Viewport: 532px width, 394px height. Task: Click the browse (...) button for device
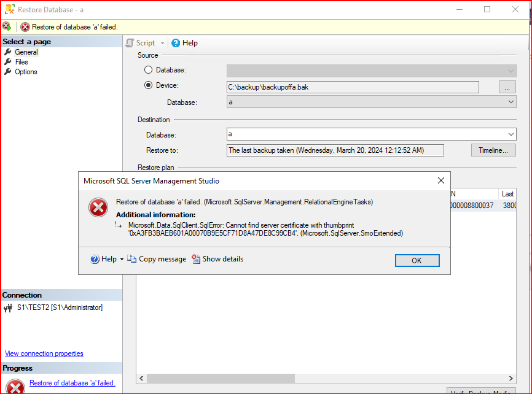click(x=507, y=87)
